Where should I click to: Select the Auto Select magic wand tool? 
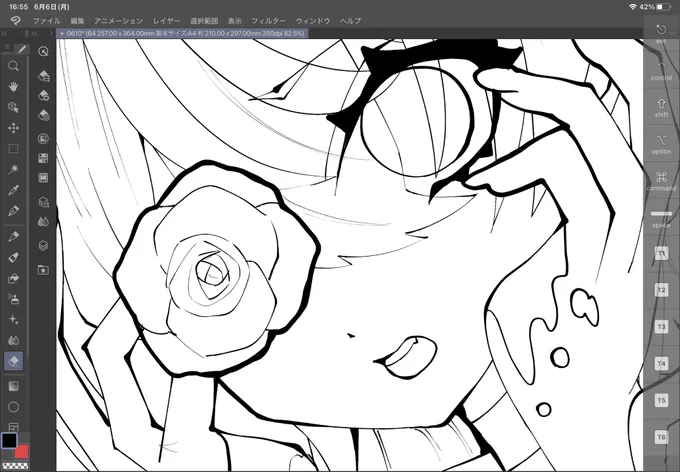coord(13,169)
